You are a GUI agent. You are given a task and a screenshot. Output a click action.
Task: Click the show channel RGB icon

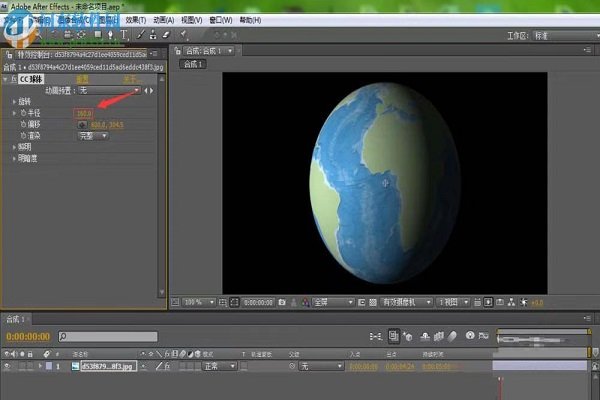pos(305,302)
